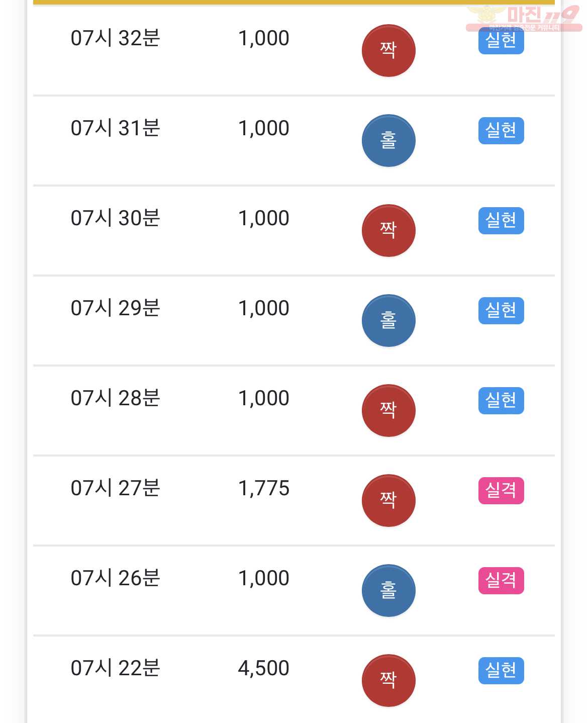This screenshot has height=723, width=588.
Task: Select the red 짝 circle at 07시 30분
Action: coord(388,230)
